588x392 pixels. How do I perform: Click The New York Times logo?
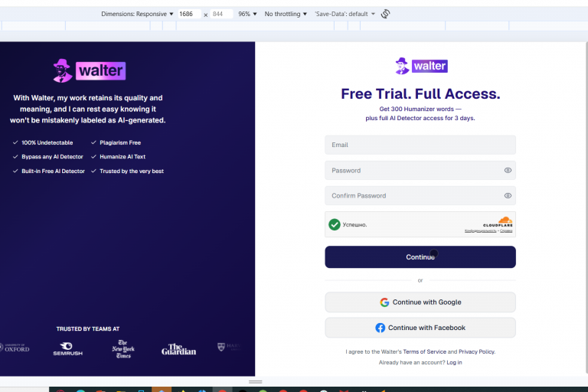pos(123,349)
